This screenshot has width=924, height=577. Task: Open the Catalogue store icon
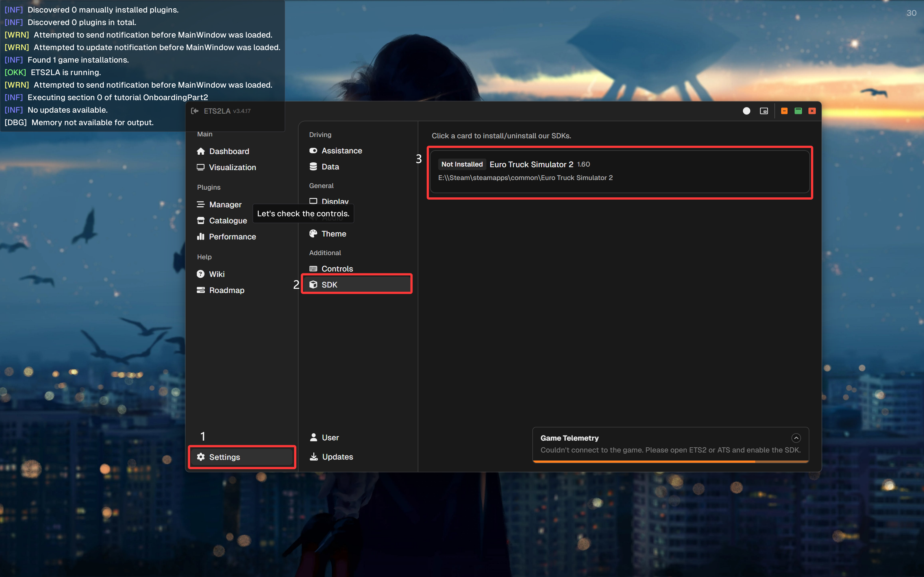pos(200,220)
